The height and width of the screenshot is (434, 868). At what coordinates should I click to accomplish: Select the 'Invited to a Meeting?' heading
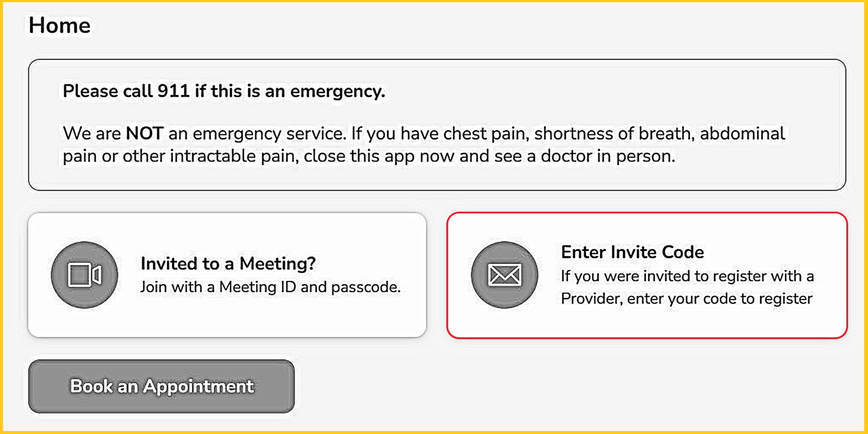tap(228, 263)
